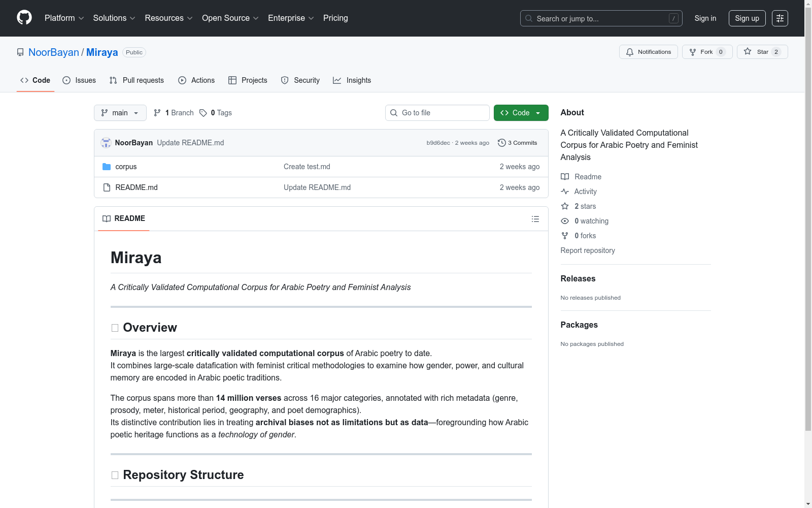The height and width of the screenshot is (508, 812).
Task: Click the fork count badge 0
Action: 721,52
